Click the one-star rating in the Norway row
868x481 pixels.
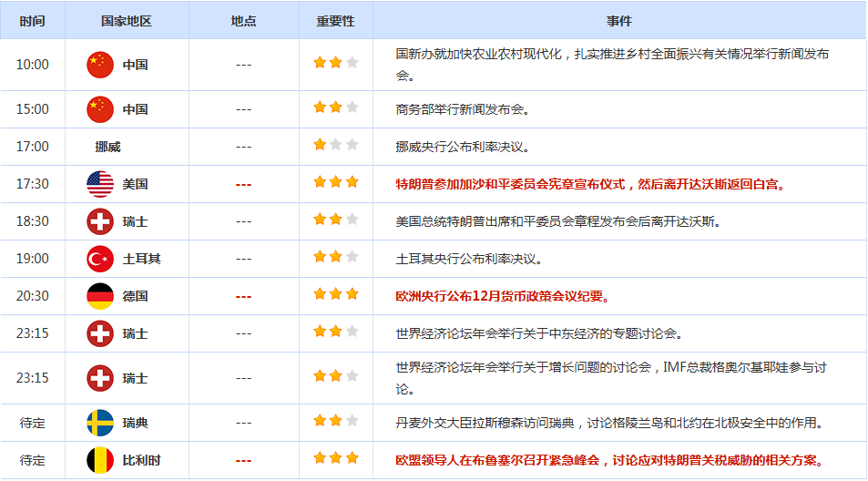[x=335, y=146]
